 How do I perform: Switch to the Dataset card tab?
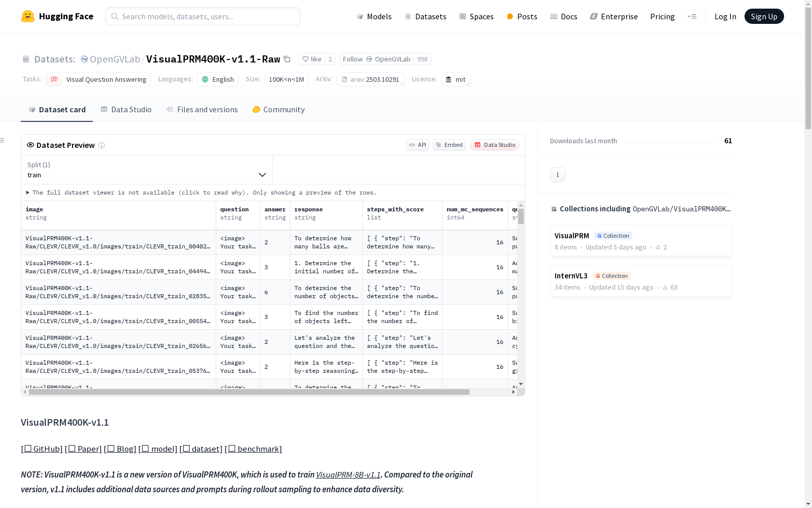click(x=57, y=110)
